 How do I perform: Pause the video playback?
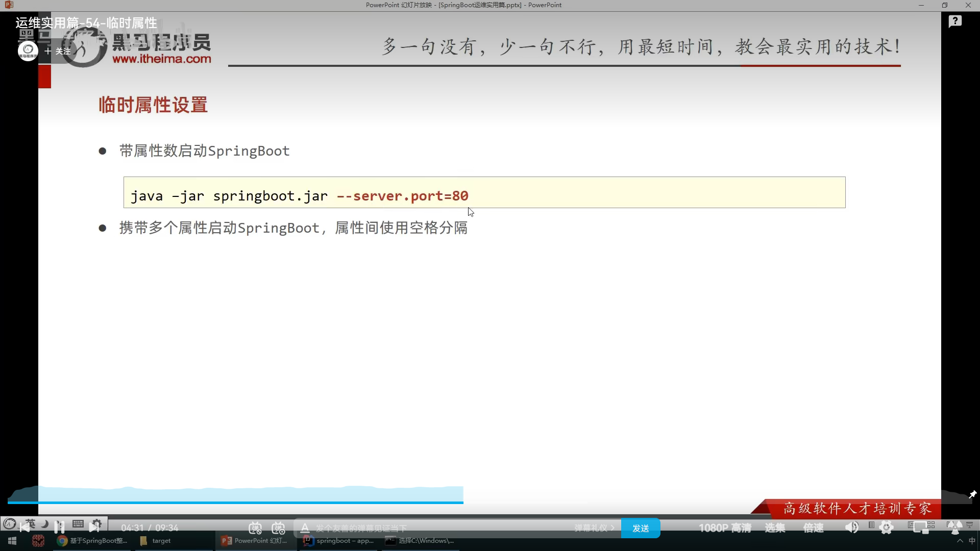(x=59, y=527)
